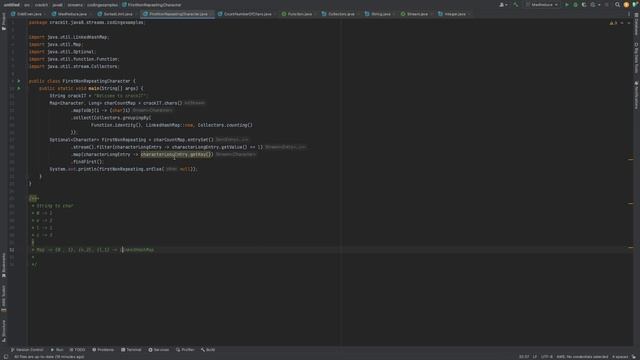Toggle the Database panel on right edge
Screen dimensions: 640x360
click(636, 24)
